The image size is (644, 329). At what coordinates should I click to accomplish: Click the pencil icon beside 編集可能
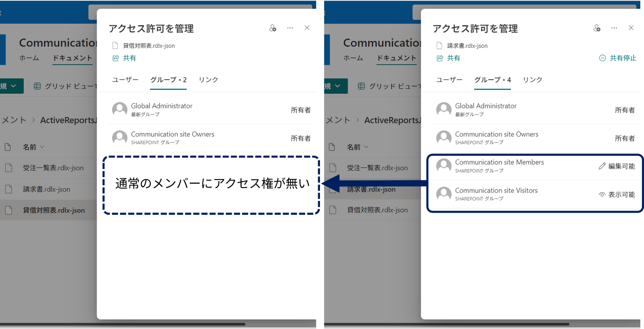(x=601, y=166)
